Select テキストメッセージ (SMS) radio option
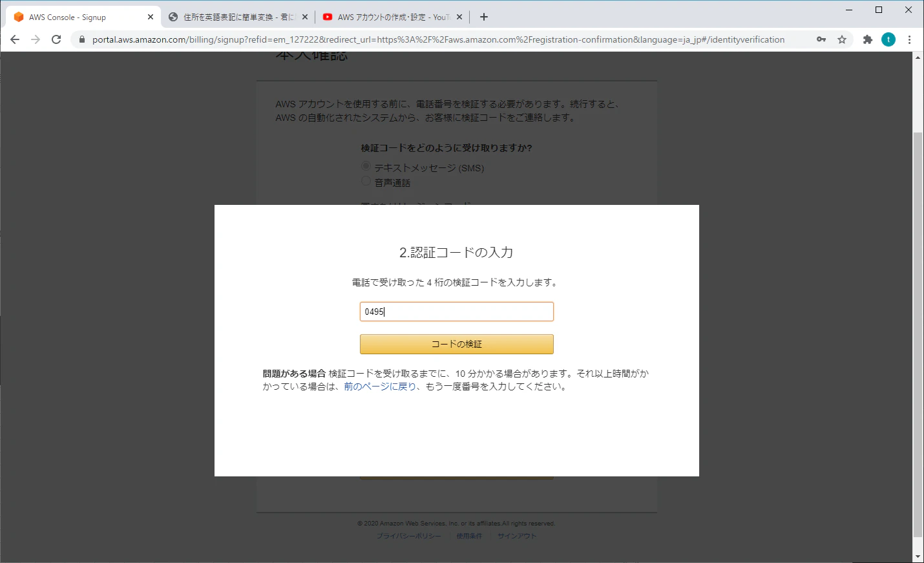This screenshot has height=563, width=924. (366, 166)
